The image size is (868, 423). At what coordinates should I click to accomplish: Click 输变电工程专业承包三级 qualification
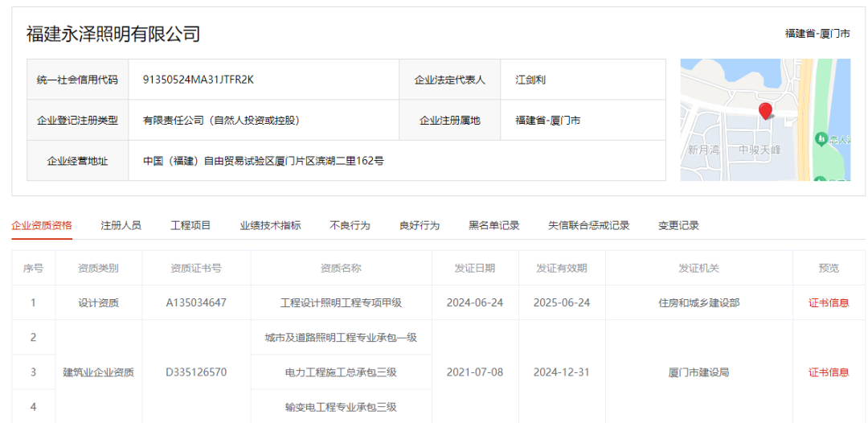341,407
